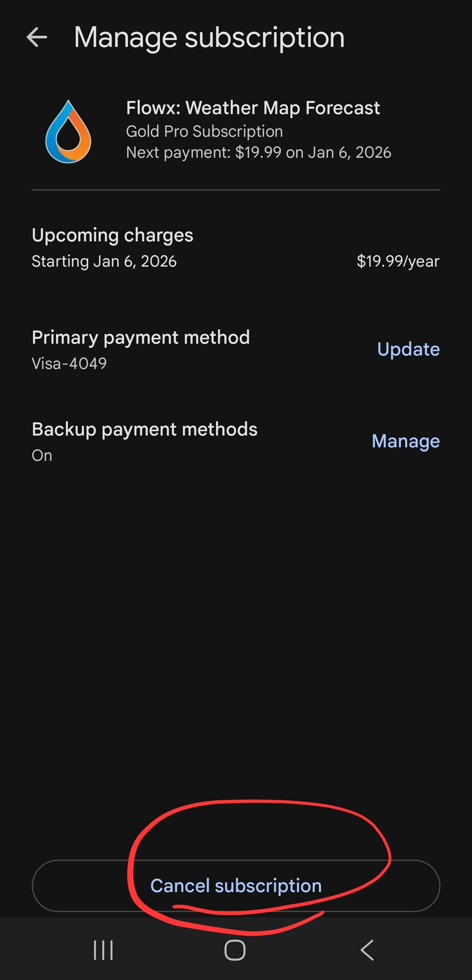Select the Backup payment methods heading
This screenshot has width=472, height=980.
pyautogui.click(x=145, y=430)
